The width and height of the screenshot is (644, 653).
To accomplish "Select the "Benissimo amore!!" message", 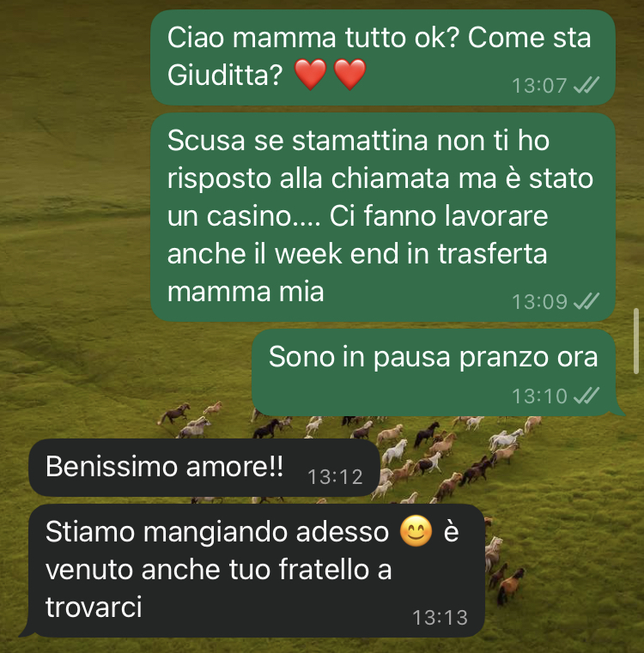I will [204, 468].
